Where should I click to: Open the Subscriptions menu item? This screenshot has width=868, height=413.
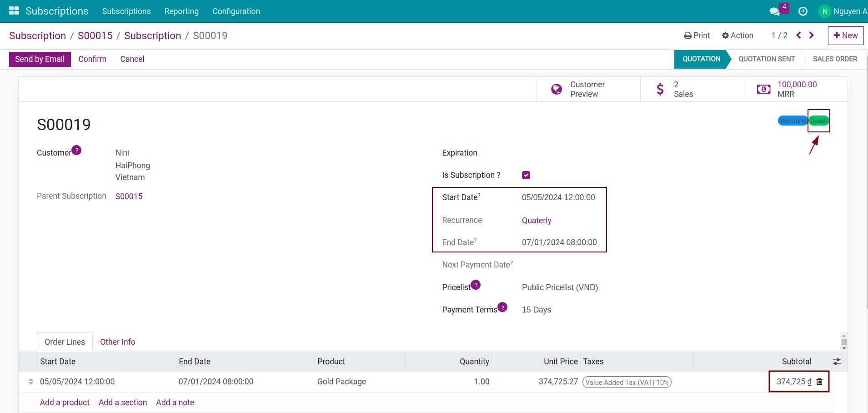126,11
